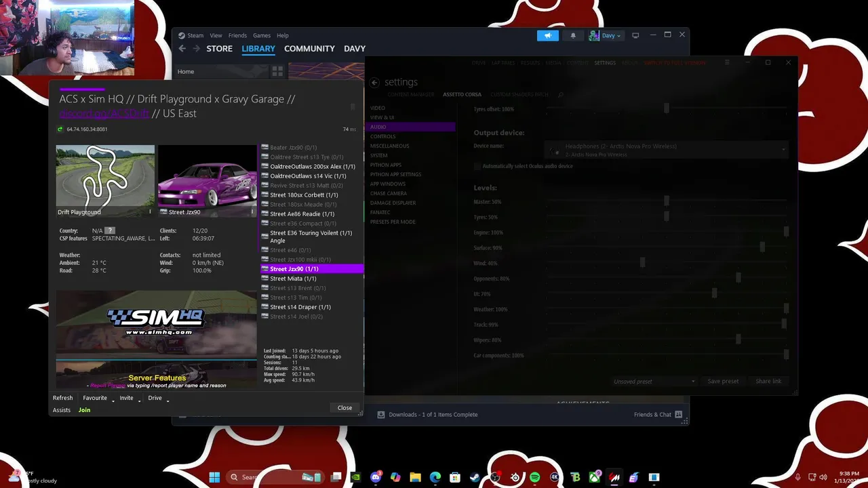The width and height of the screenshot is (868, 488).
Task: Open the View menu in Steam
Action: 216,35
